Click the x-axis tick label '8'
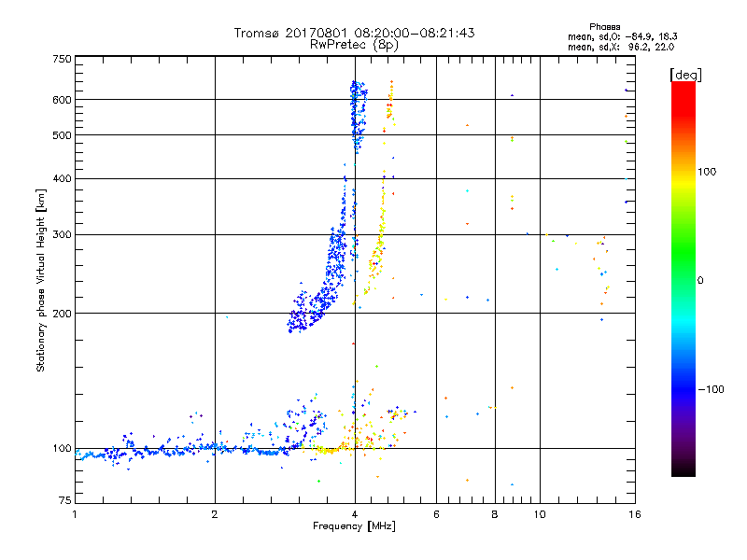The width and height of the screenshot is (747, 560). click(x=495, y=514)
